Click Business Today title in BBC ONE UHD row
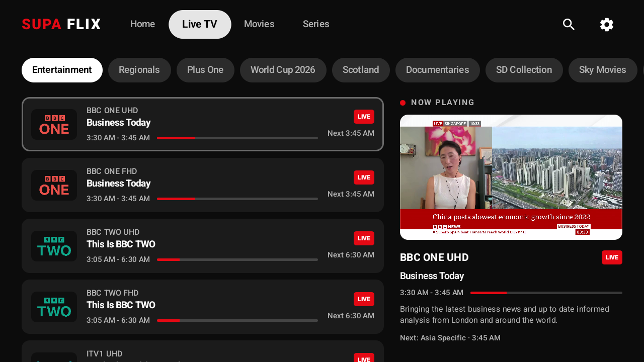Viewport: 644px width, 362px height. pos(119,123)
